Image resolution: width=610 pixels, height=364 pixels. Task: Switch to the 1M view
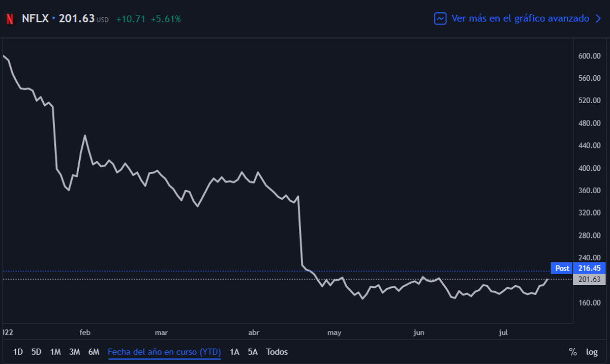click(55, 351)
